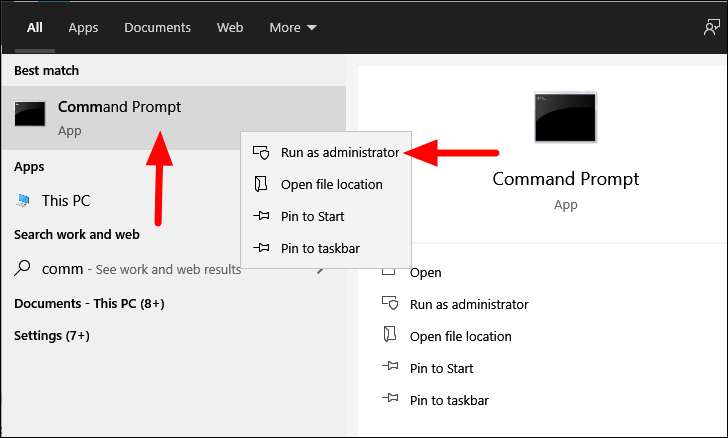Open the Apps search tab
This screenshot has width=728, height=438.
point(83,28)
